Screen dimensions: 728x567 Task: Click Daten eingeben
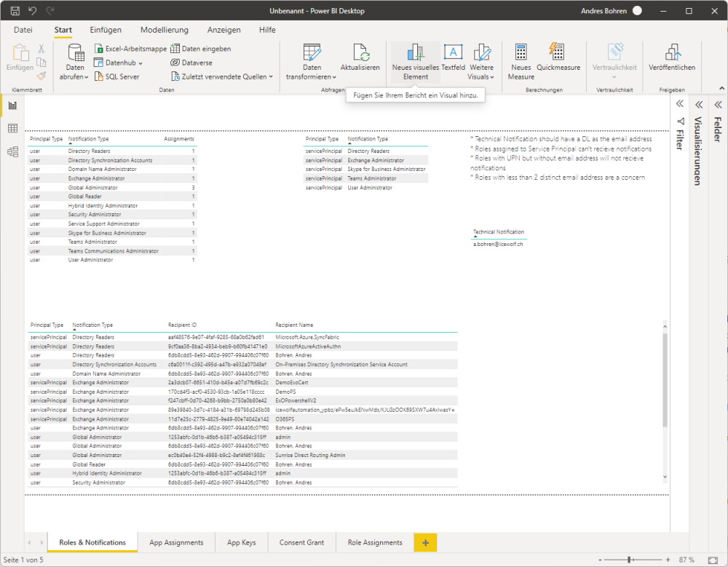pyautogui.click(x=201, y=48)
